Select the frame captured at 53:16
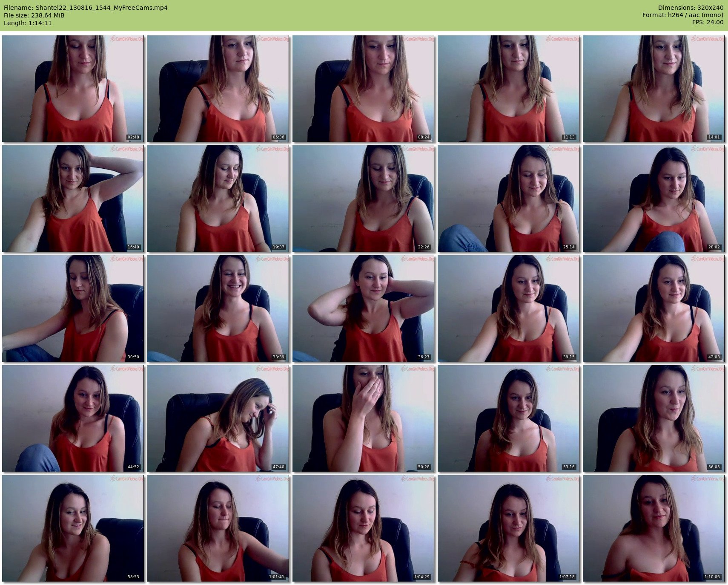The width and height of the screenshot is (728, 585). pyautogui.click(x=508, y=418)
